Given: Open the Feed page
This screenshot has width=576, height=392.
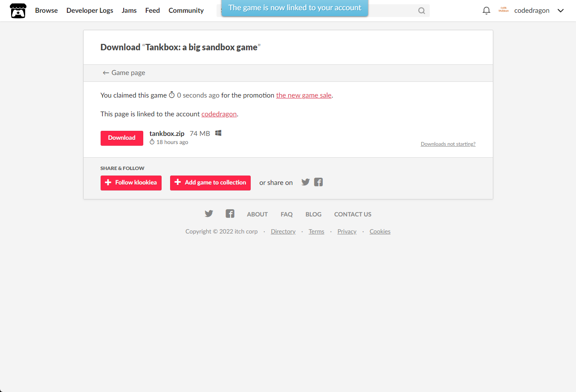Looking at the screenshot, I should tap(153, 11).
